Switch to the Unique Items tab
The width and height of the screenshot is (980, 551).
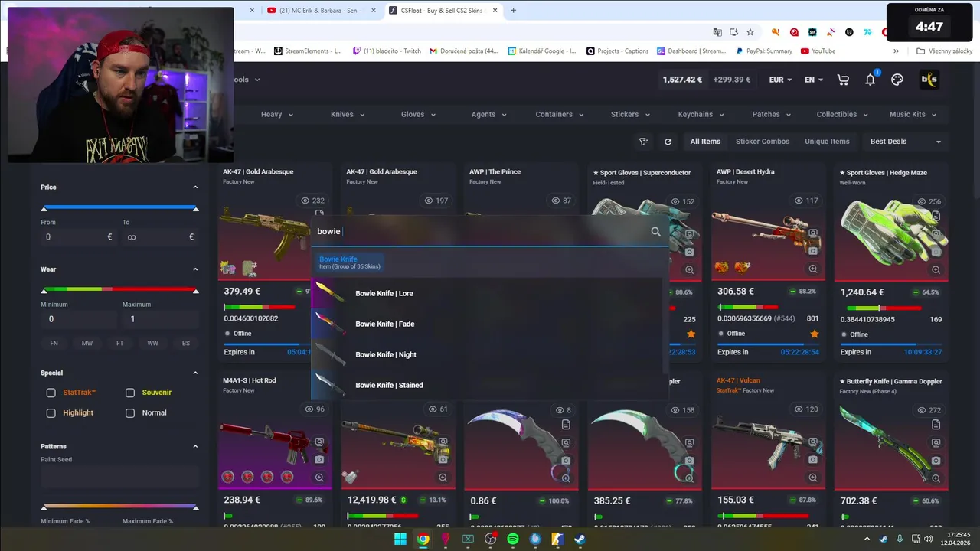click(827, 142)
